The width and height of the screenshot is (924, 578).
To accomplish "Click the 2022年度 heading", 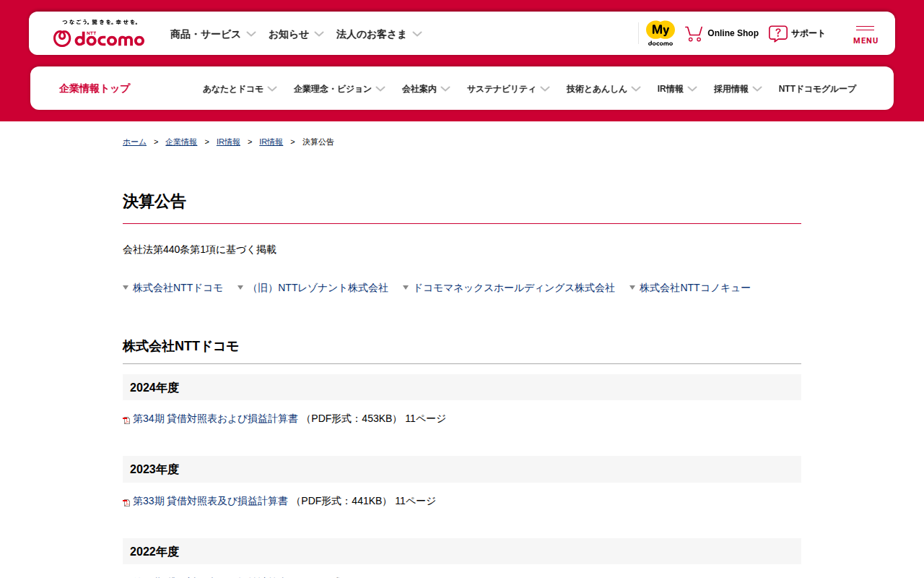I will click(154, 551).
